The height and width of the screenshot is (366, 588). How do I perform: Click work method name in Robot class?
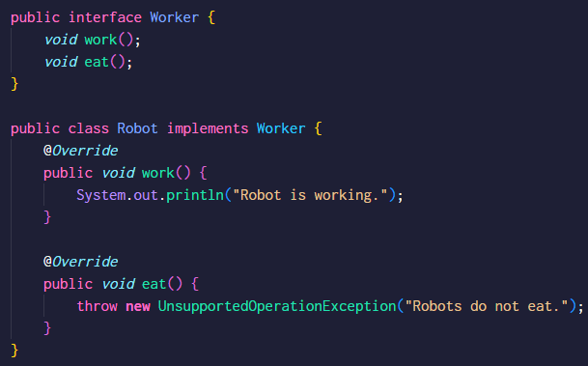tap(158, 173)
